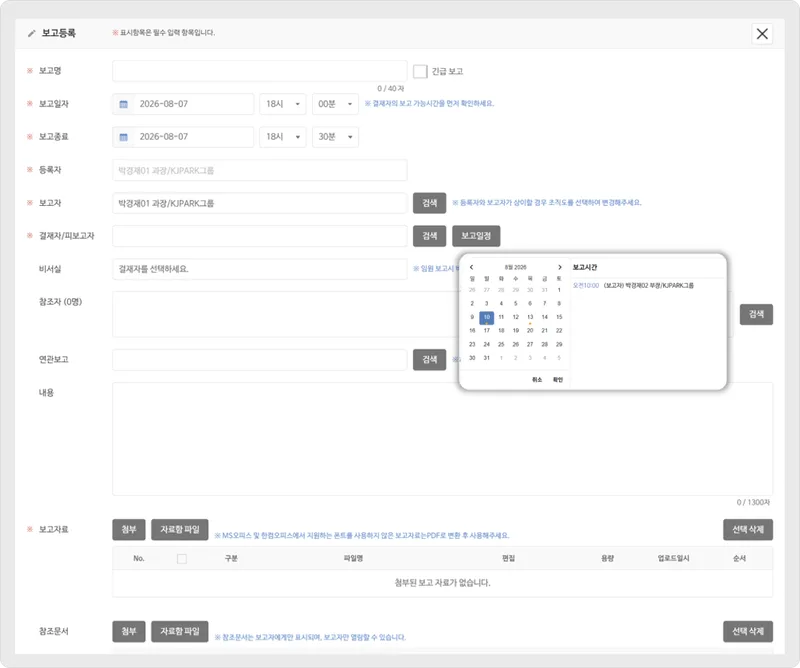Click the 검색 button next to 결재자/피보고자
The image size is (800, 668).
click(x=430, y=236)
